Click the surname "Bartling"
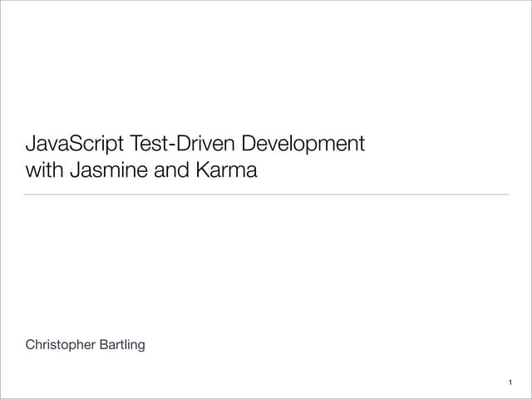The height and width of the screenshot is (399, 532). click(x=123, y=345)
